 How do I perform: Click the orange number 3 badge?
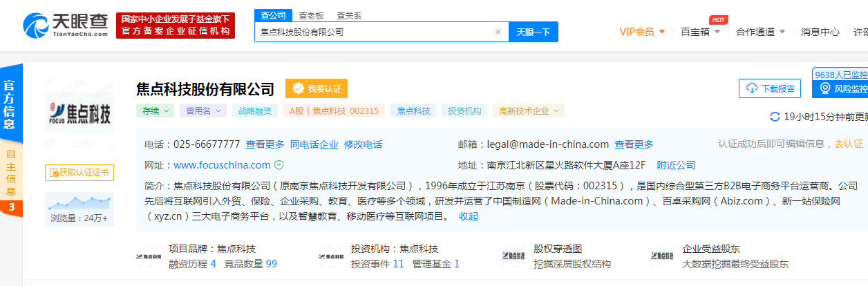11,207
